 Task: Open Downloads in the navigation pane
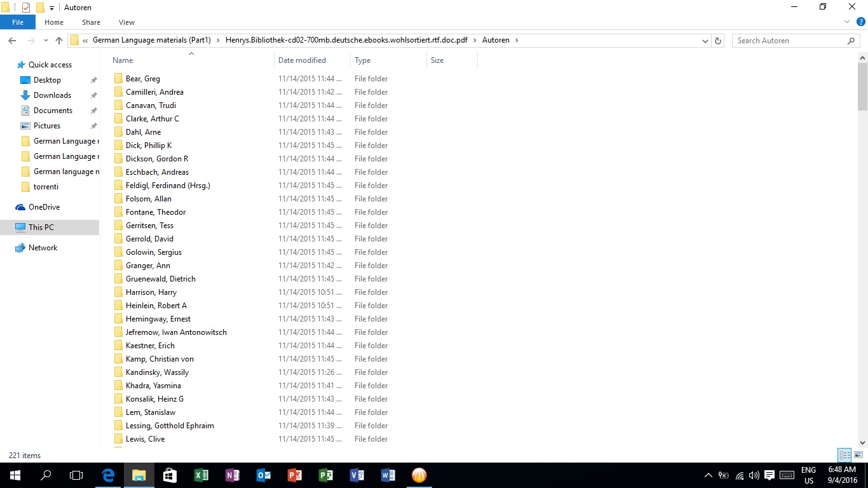point(52,95)
